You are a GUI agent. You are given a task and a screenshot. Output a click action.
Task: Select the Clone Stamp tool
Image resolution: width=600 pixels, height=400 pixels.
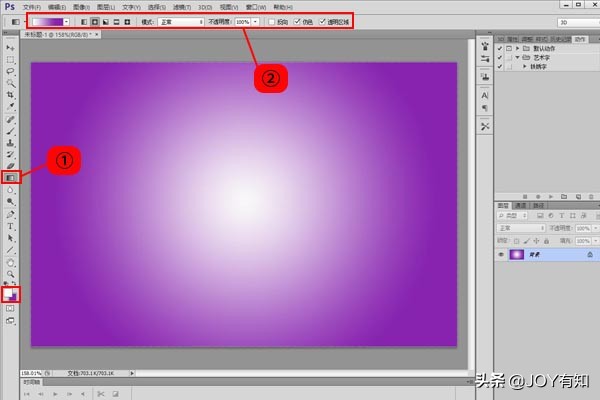click(x=10, y=143)
